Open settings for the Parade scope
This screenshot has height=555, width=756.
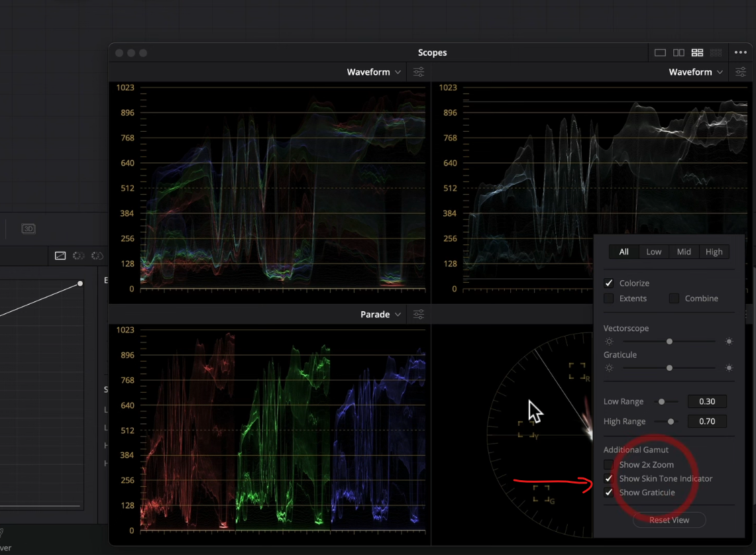click(x=419, y=314)
